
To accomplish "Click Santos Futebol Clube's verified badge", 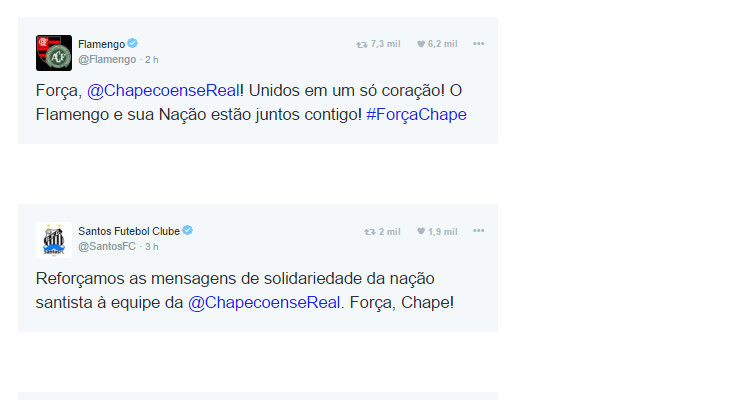I will tap(188, 231).
